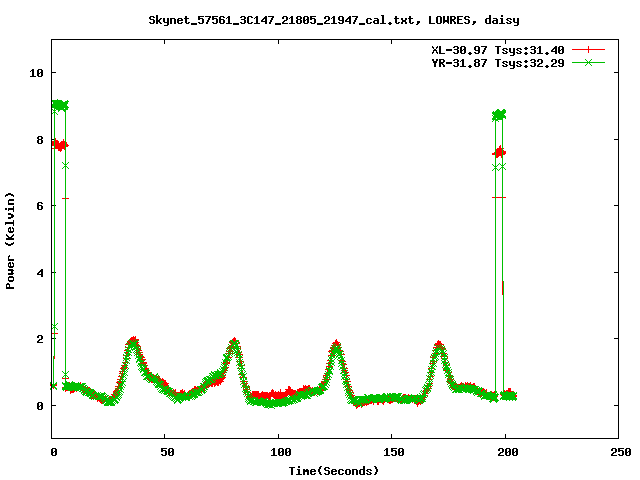
Task: Click the Time(Seconds) x-axis label
Action: coord(334,470)
